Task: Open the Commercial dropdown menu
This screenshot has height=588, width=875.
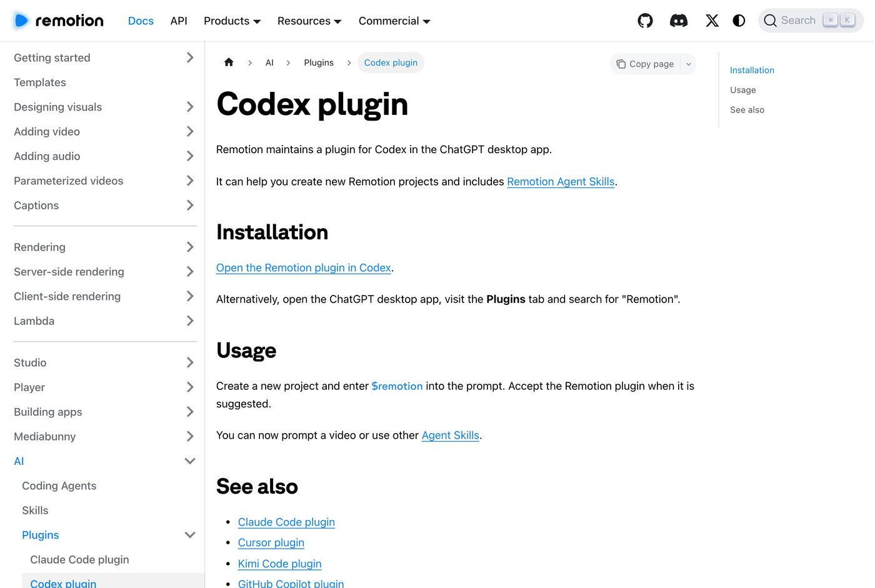Action: pos(394,21)
